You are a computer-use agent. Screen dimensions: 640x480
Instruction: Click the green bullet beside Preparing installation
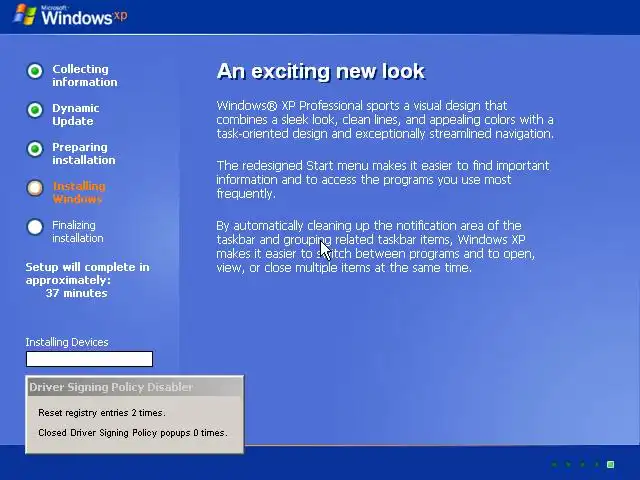click(x=35, y=149)
